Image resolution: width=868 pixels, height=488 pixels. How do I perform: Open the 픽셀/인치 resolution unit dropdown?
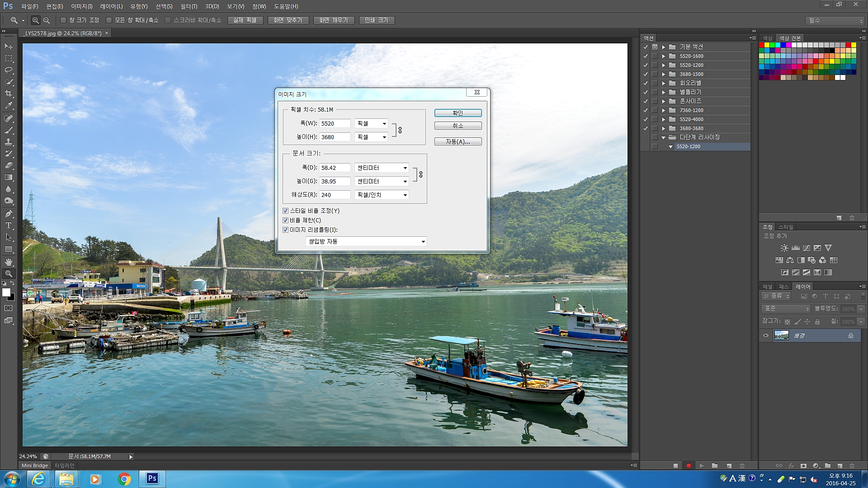[x=382, y=195]
